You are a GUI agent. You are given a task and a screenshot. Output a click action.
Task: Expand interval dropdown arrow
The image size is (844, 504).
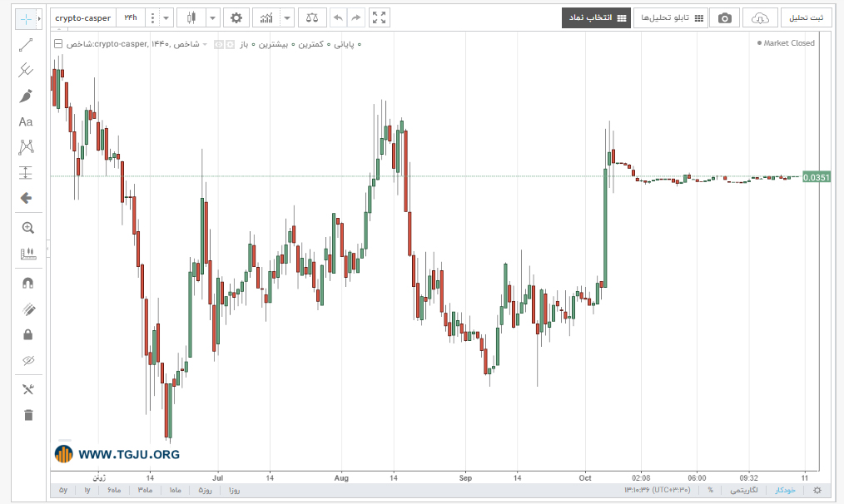[166, 17]
